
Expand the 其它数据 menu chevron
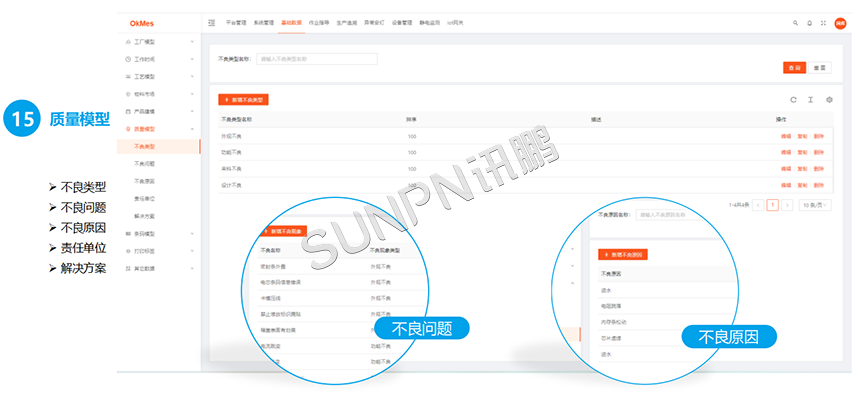[x=192, y=269]
